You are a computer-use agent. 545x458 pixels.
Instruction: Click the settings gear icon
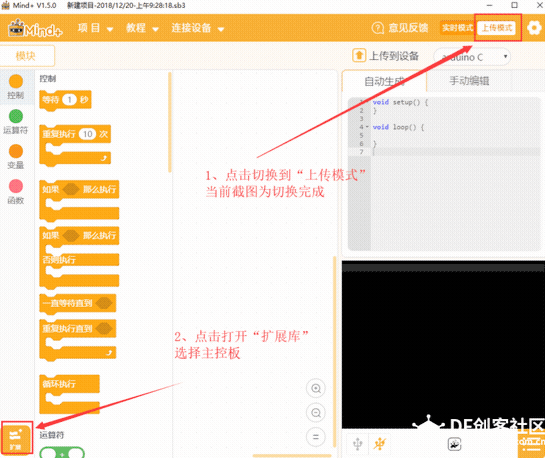[534, 28]
